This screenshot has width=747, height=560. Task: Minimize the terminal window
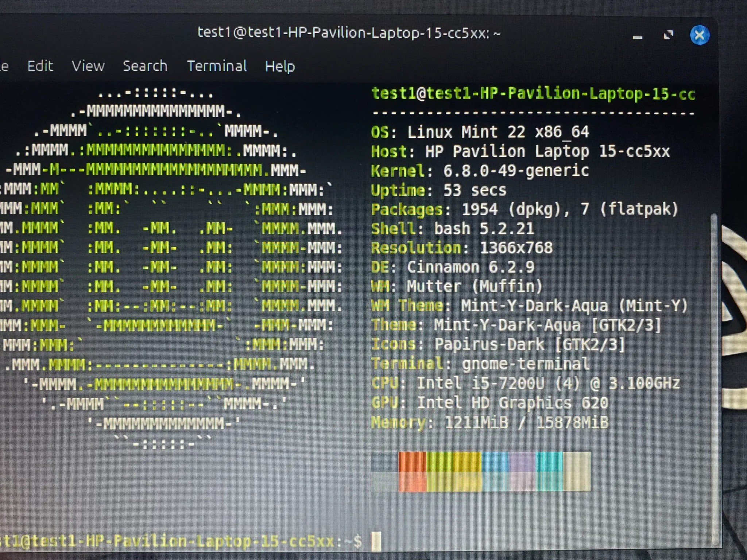click(637, 36)
